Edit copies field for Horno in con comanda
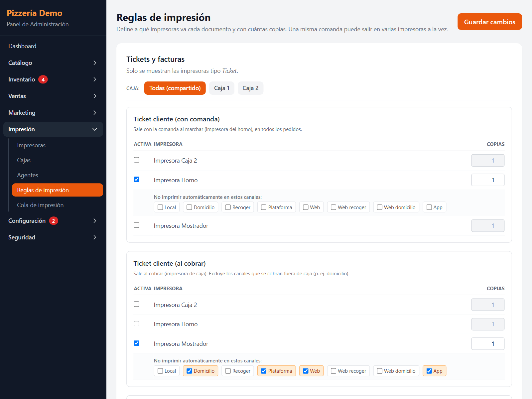Viewport: 532px width, 399px height. (488, 180)
